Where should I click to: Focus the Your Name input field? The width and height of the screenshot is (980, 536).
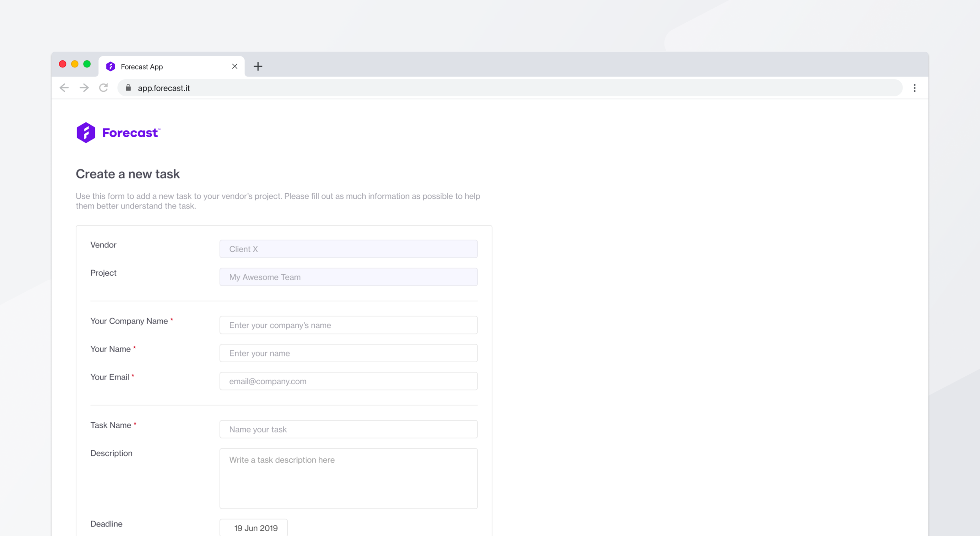(348, 353)
